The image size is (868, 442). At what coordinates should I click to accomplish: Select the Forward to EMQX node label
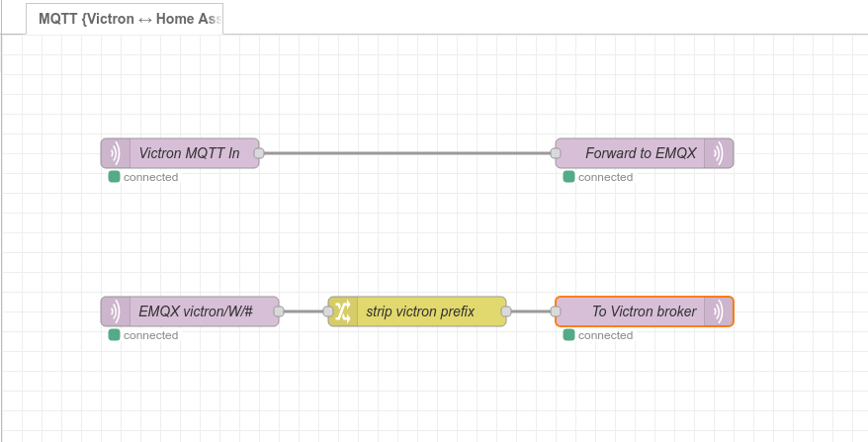[641, 153]
